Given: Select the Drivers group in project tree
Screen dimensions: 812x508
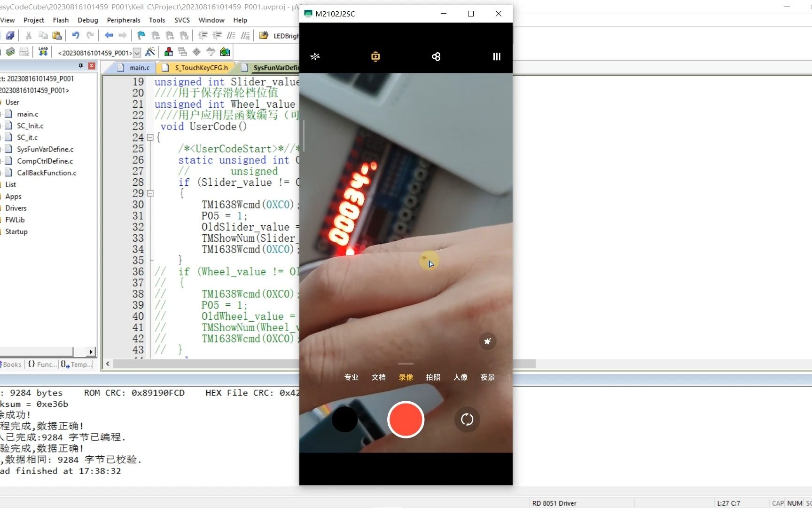Looking at the screenshot, I should tap(16, 208).
